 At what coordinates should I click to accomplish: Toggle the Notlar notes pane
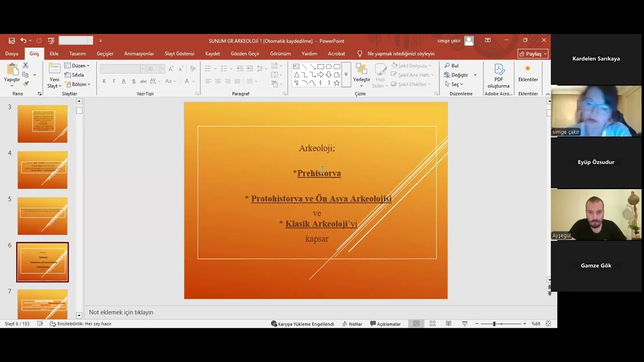coord(352,324)
